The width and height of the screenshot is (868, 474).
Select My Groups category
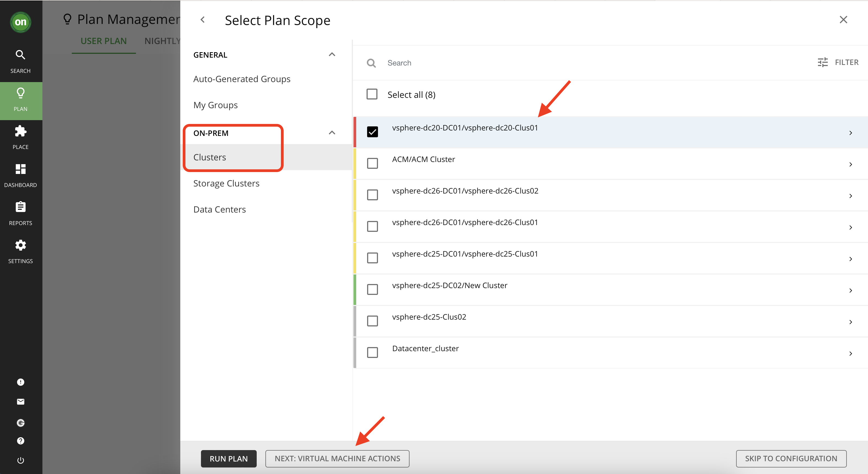click(x=215, y=105)
